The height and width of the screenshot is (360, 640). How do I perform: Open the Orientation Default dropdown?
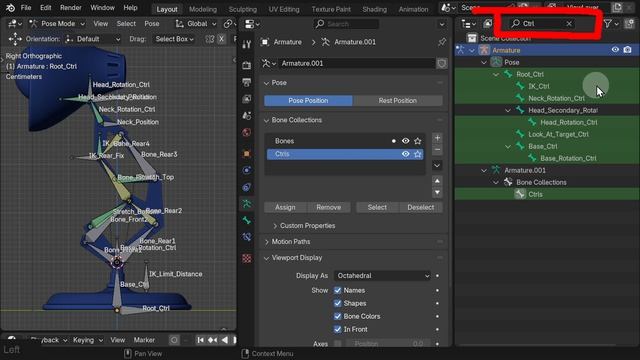pos(93,39)
